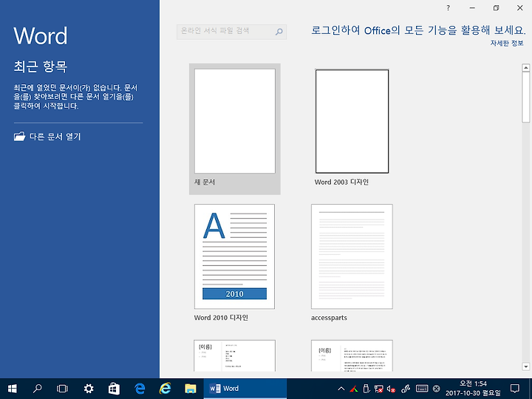Restore down the Word window

[496, 8]
